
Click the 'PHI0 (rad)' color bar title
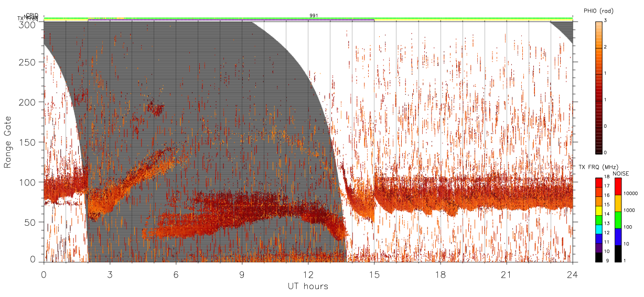click(x=598, y=11)
